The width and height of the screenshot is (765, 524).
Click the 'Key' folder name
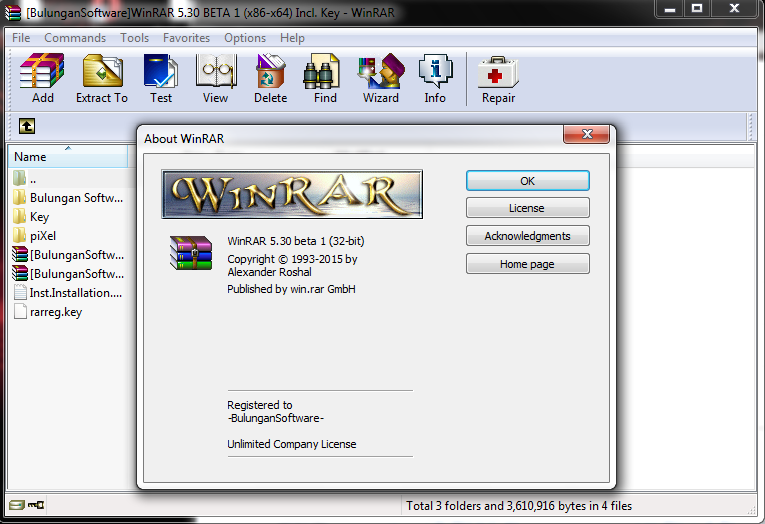click(40, 217)
